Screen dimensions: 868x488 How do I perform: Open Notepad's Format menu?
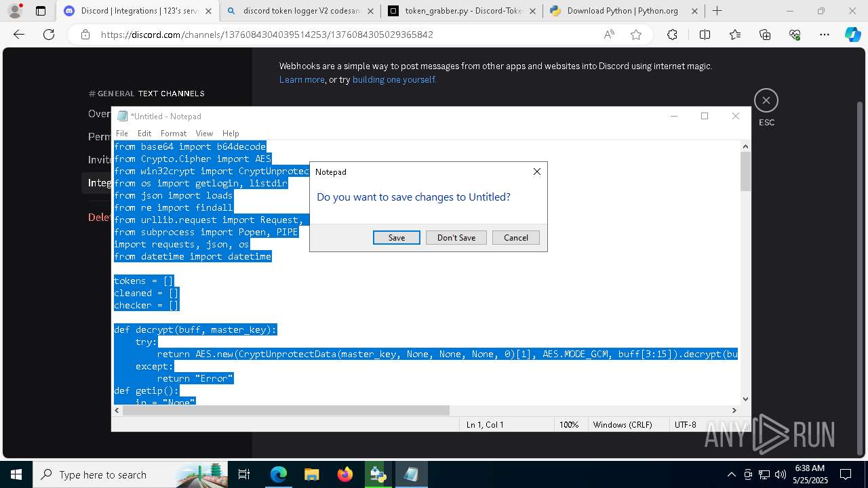[174, 134]
